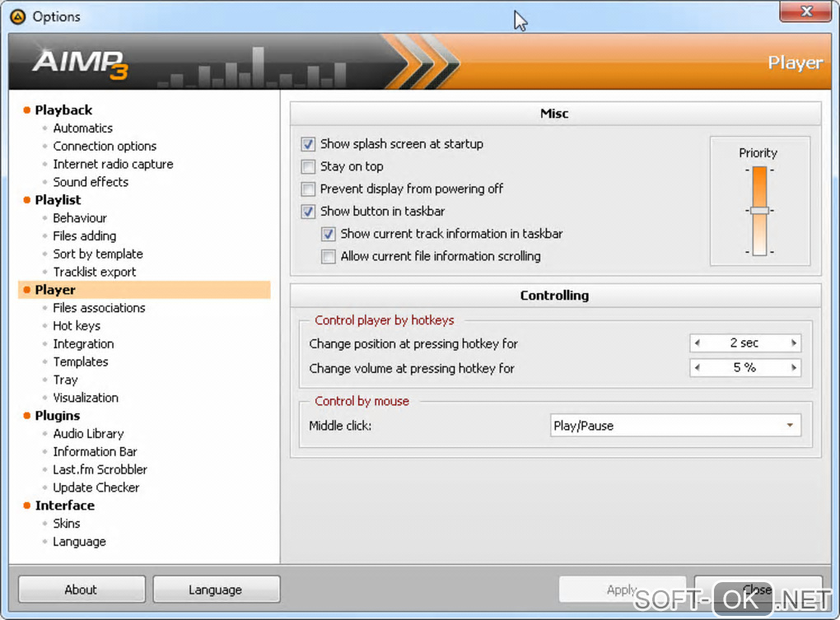Open playlist Behaviour settings
The image size is (840, 620).
[x=79, y=218]
